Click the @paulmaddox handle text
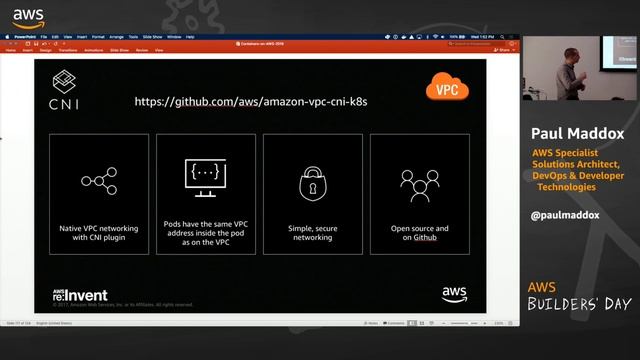The image size is (640, 360). pos(565,215)
